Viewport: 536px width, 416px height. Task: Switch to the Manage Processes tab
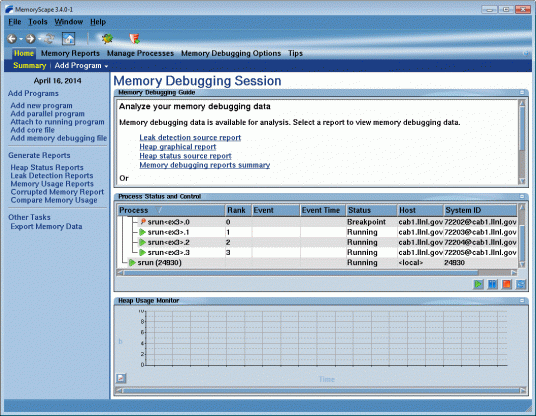click(x=140, y=53)
